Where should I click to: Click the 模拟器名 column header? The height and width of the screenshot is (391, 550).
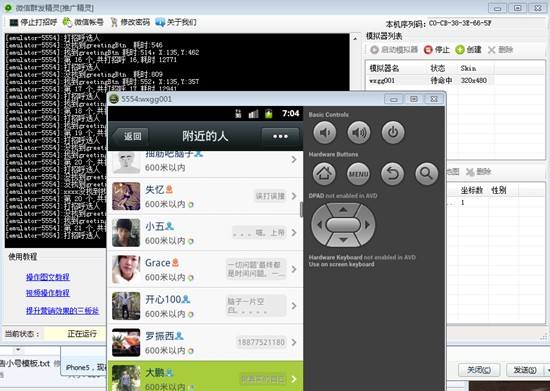pos(384,68)
